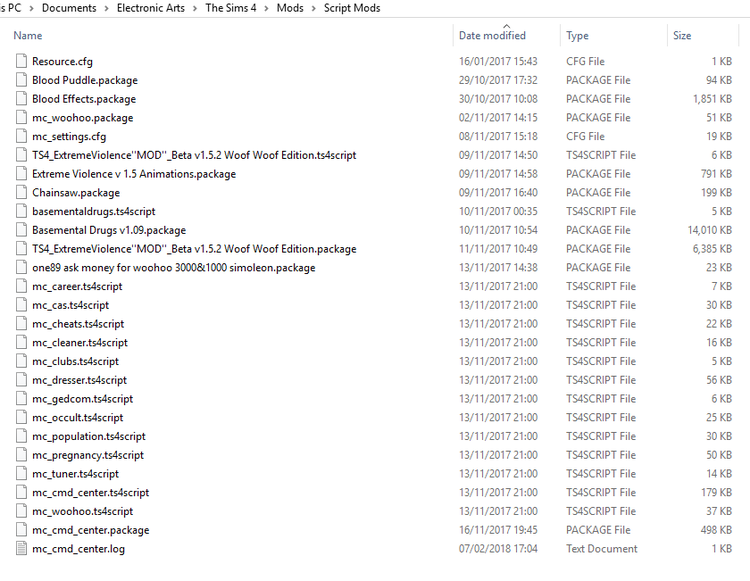The width and height of the screenshot is (750, 581).
Task: Select the mc_settings.cfg file name
Action: pos(69,136)
